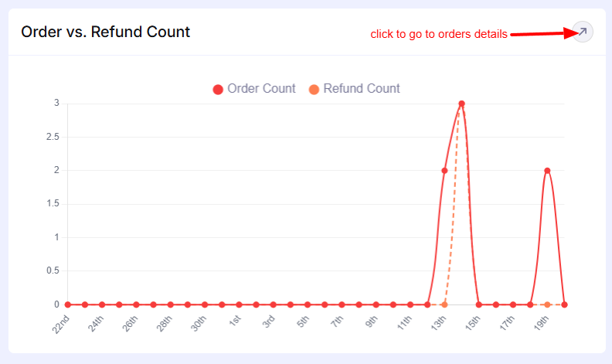Select the order data point on 19th

point(547,171)
